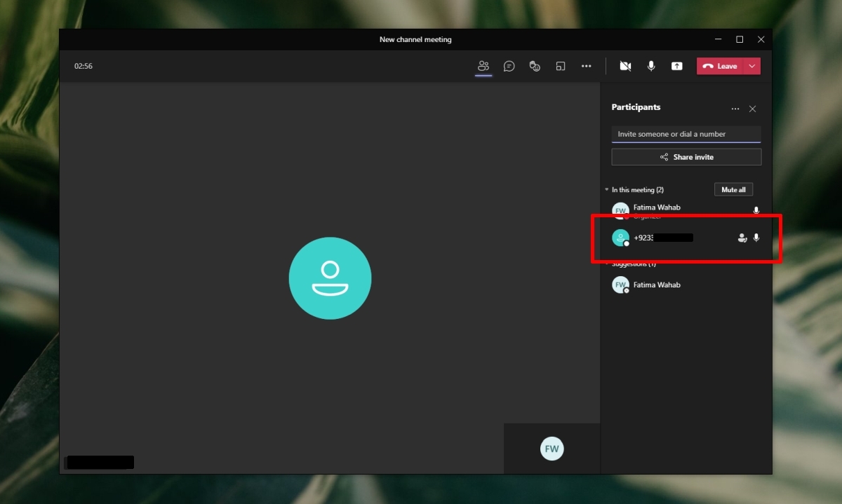Open the meeting chat panel
The image size is (842, 504).
coord(509,66)
